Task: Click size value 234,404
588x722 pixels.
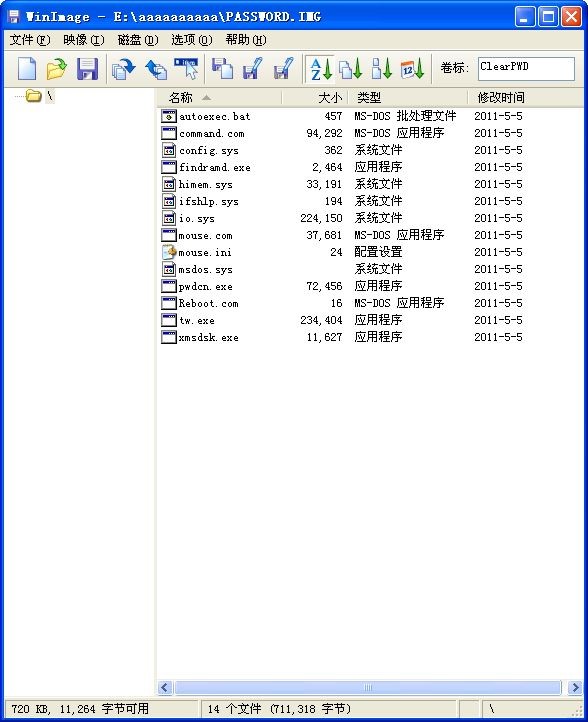Action: (x=321, y=320)
